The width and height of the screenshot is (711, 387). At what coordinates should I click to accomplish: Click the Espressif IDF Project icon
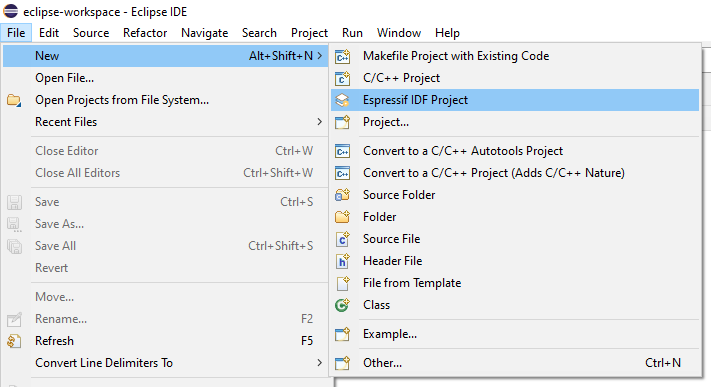342,100
